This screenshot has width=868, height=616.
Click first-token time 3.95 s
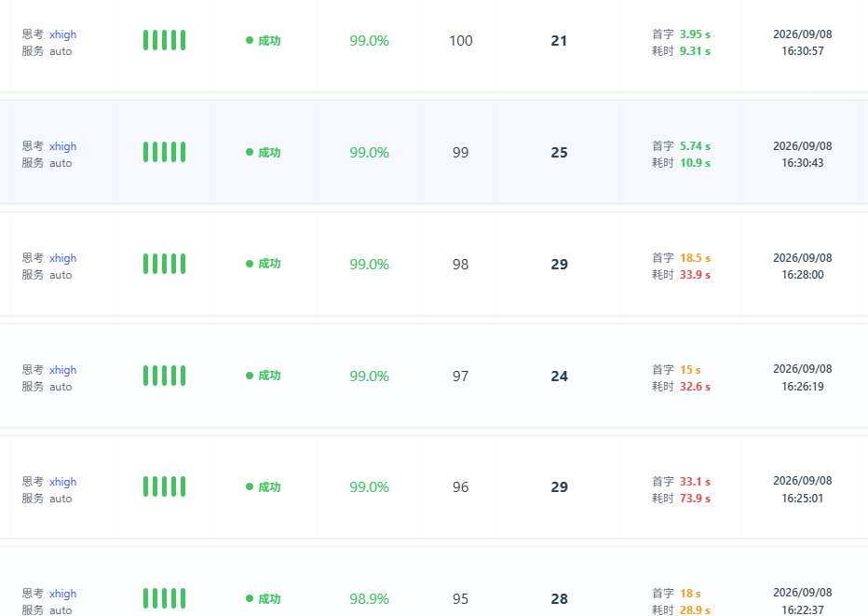pos(696,34)
